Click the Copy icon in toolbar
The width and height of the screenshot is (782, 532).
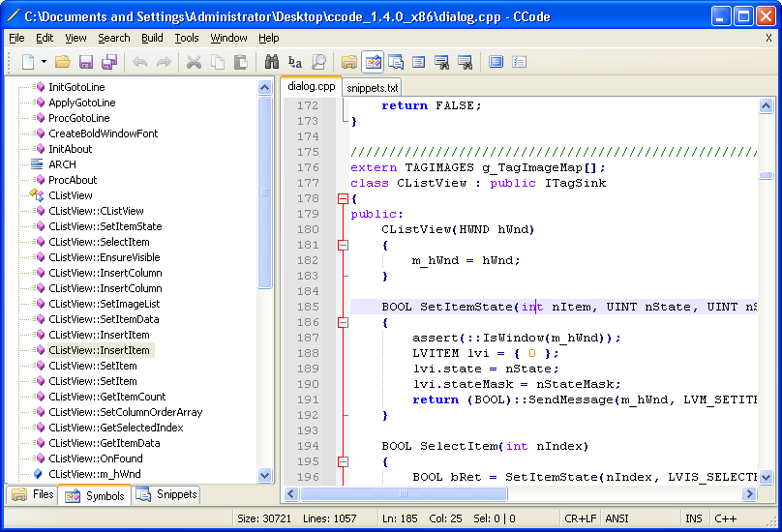pyautogui.click(x=218, y=62)
